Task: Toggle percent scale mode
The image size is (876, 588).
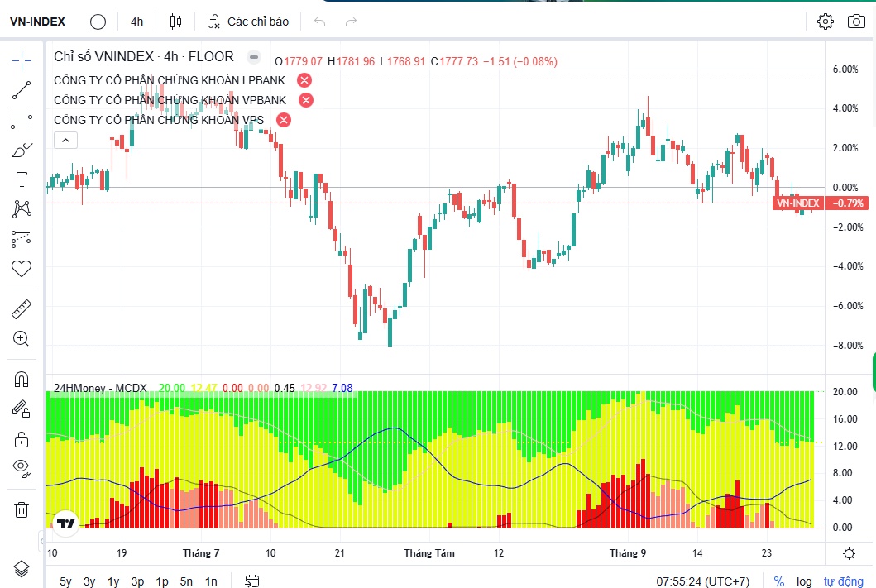Action: coord(778,581)
